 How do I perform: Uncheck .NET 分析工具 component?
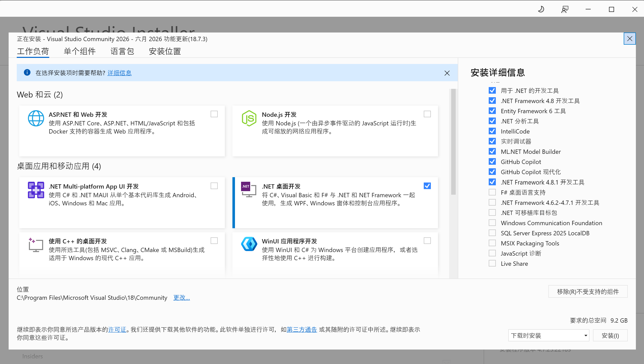[492, 121]
